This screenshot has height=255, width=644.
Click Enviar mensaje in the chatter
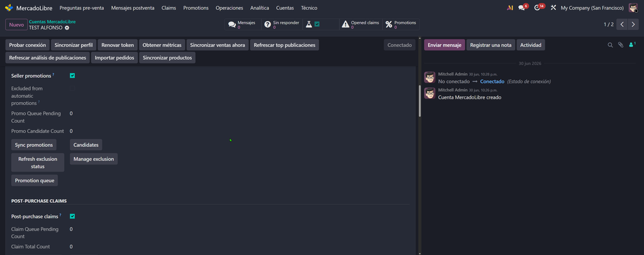pos(445,45)
